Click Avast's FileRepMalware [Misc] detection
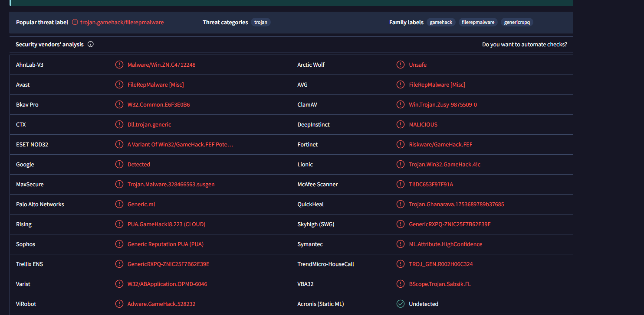 click(156, 84)
